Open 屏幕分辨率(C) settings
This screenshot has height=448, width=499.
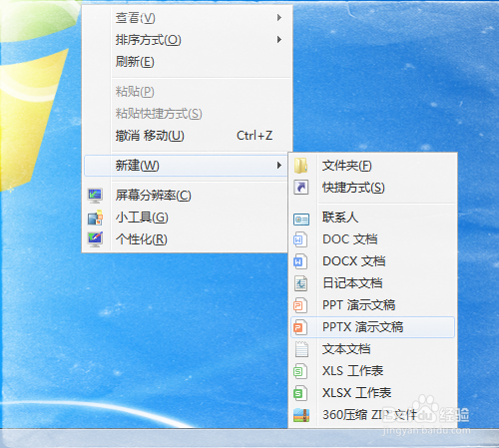pyautogui.click(x=186, y=196)
